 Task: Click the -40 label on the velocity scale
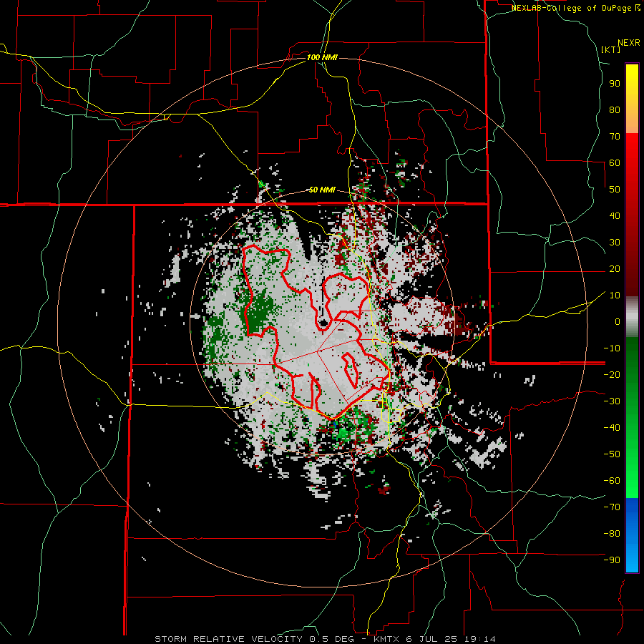click(612, 428)
